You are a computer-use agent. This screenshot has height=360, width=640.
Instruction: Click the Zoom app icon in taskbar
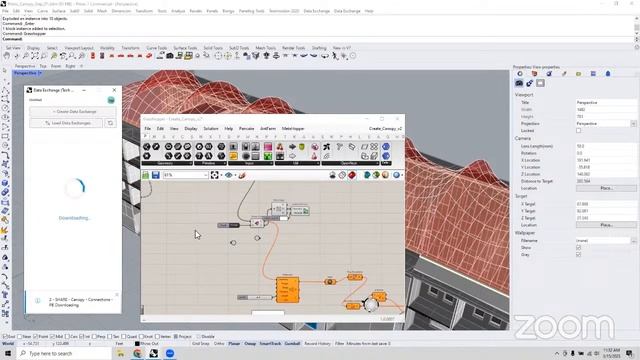coord(170,353)
